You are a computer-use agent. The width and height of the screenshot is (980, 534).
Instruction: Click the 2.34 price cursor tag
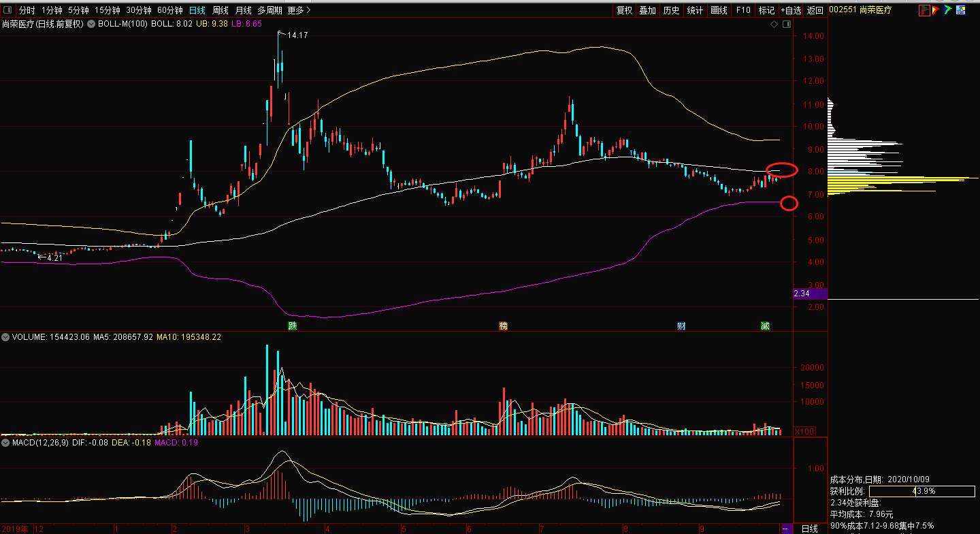coord(810,294)
